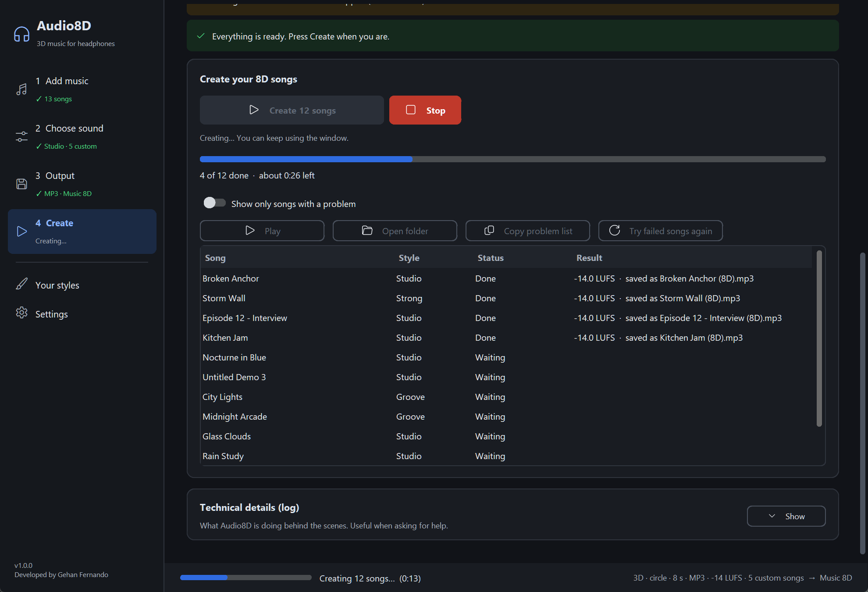This screenshot has width=868, height=592.
Task: Select the Broken Anchor song row
Action: click(506, 278)
